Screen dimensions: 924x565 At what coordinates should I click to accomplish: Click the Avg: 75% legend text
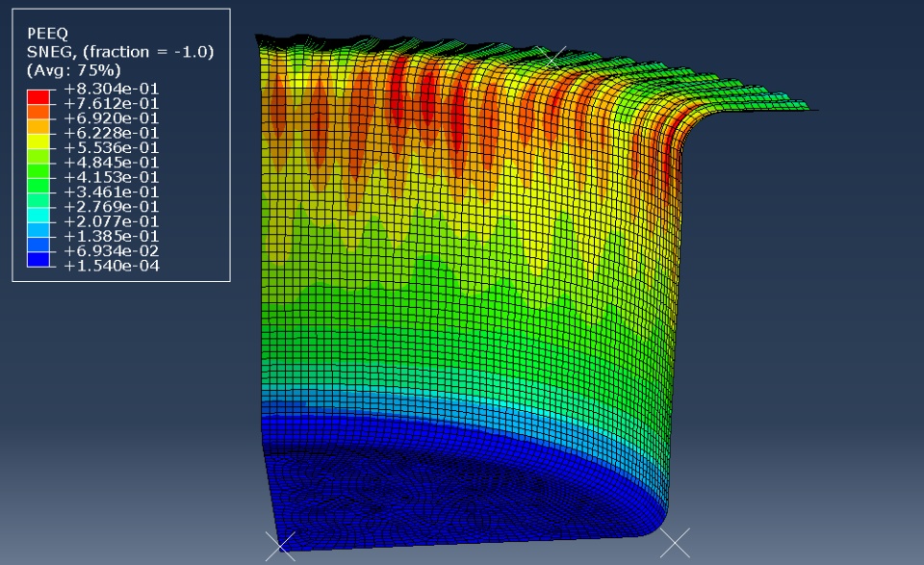click(74, 70)
